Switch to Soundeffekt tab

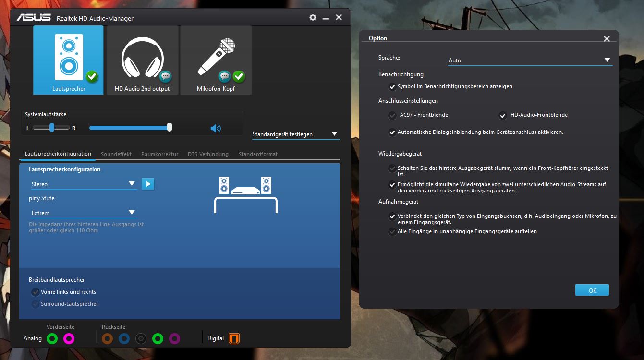coord(116,154)
